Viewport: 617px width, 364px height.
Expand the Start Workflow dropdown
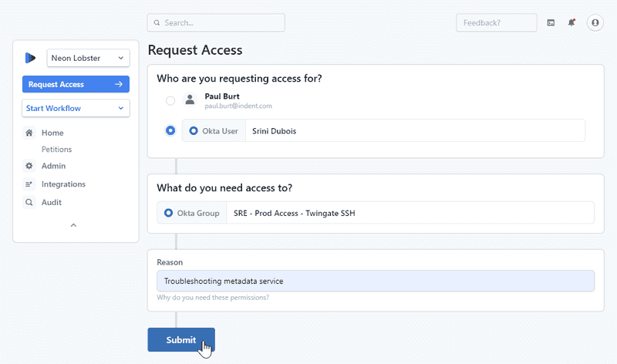point(76,108)
